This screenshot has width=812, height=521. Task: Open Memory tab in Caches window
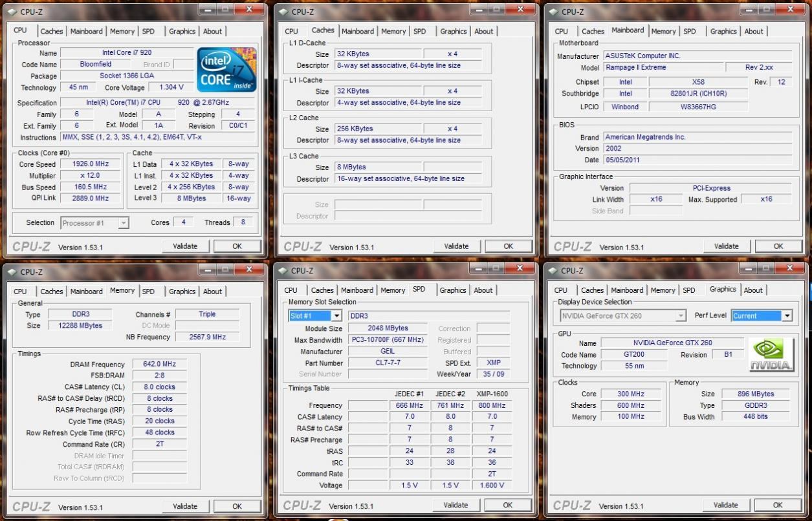(393, 31)
